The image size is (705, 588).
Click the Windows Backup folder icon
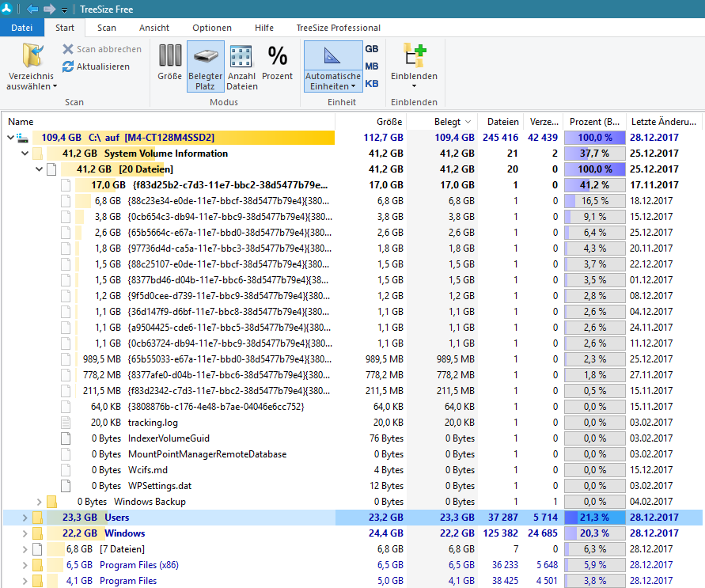click(51, 502)
